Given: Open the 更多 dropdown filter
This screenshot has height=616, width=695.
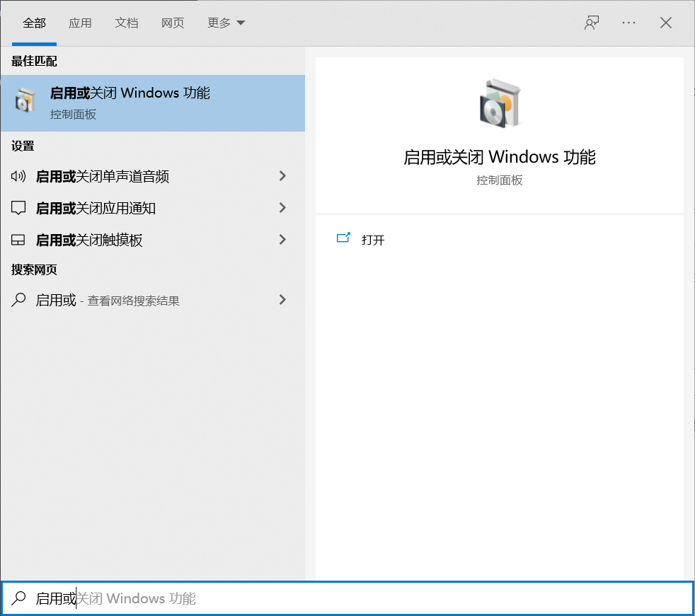Looking at the screenshot, I should click(226, 23).
